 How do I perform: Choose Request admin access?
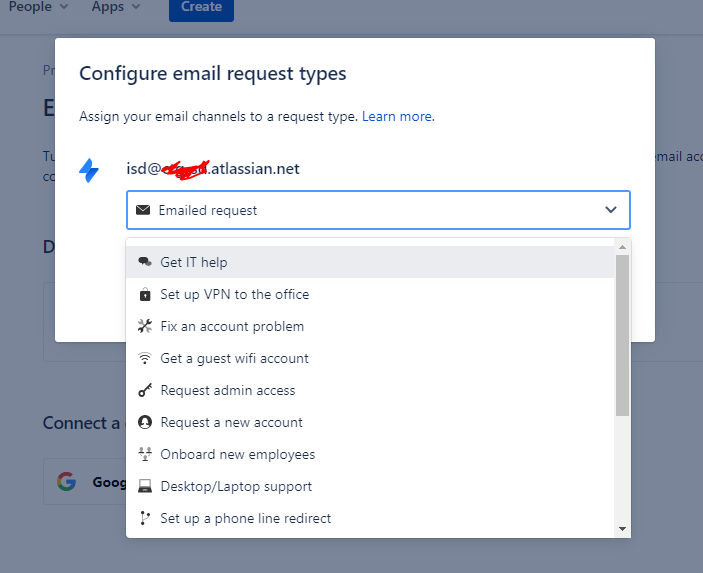point(370,390)
